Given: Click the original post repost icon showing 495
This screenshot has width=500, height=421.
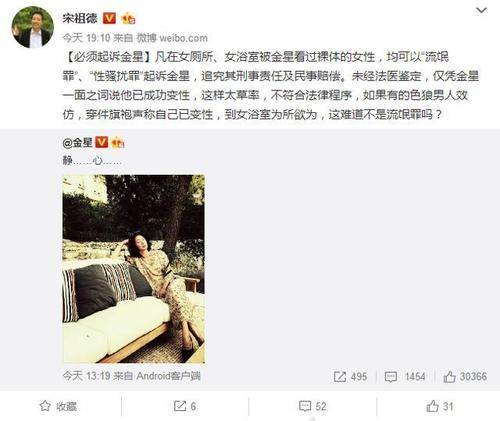Looking at the screenshot, I should point(350,377).
